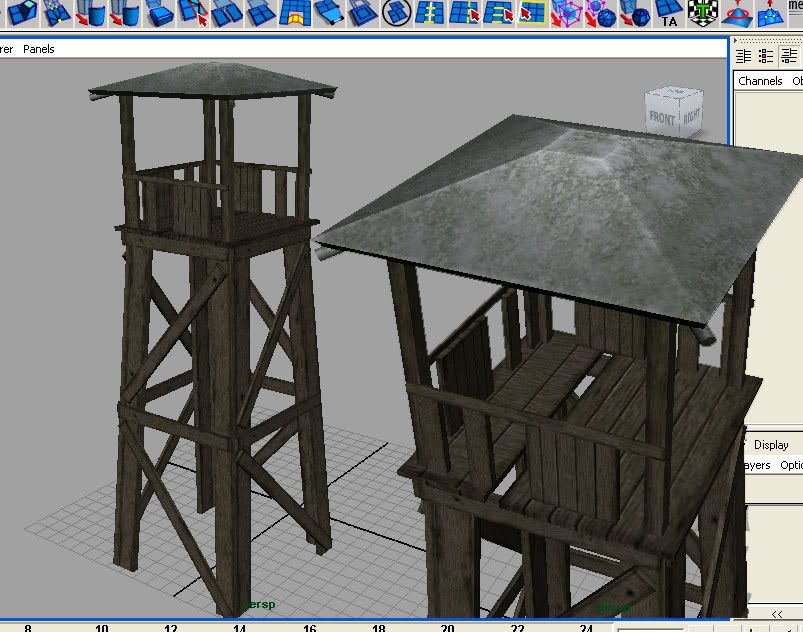Show Tool Settings via the middle sidebar icon
803x632 pixels.
tap(766, 55)
